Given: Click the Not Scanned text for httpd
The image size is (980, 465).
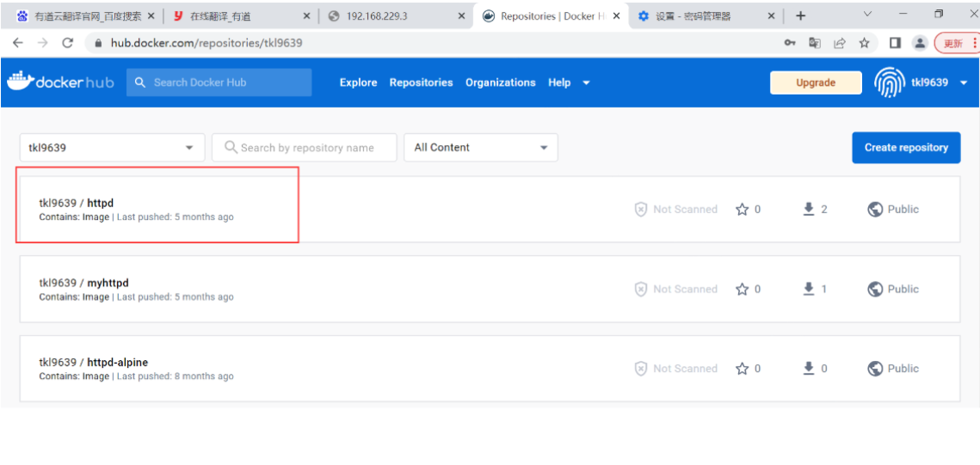Looking at the screenshot, I should pyautogui.click(x=686, y=209).
